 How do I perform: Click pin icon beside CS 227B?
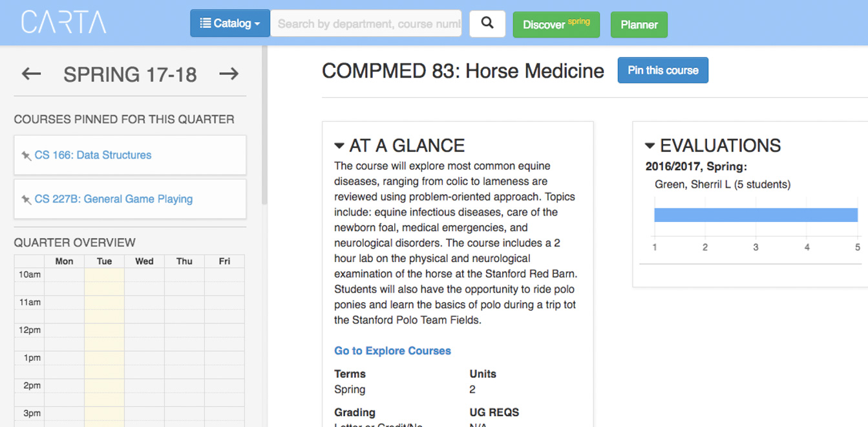[26, 199]
